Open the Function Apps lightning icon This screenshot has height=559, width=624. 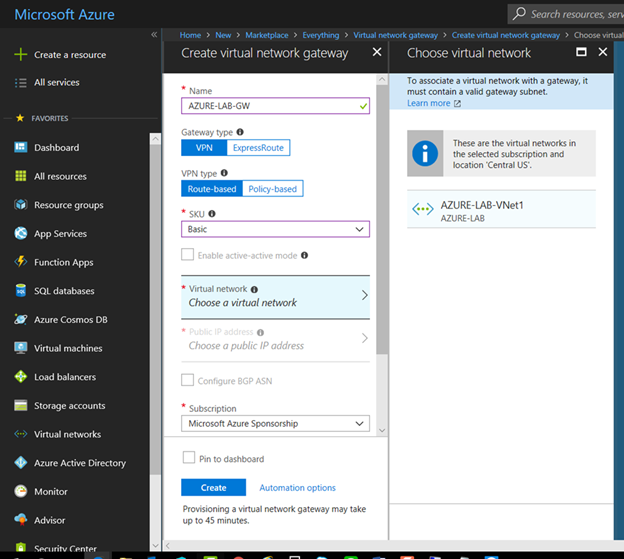(20, 262)
